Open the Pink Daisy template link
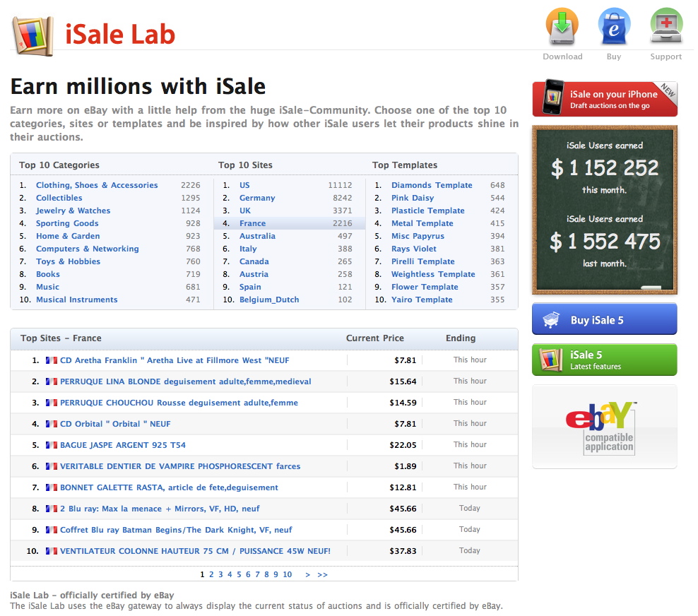The width and height of the screenshot is (698, 616). pos(413,198)
